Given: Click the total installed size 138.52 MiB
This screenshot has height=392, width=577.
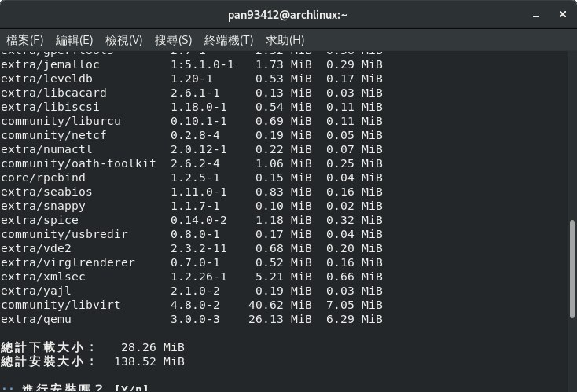Looking at the screenshot, I should [149, 361].
